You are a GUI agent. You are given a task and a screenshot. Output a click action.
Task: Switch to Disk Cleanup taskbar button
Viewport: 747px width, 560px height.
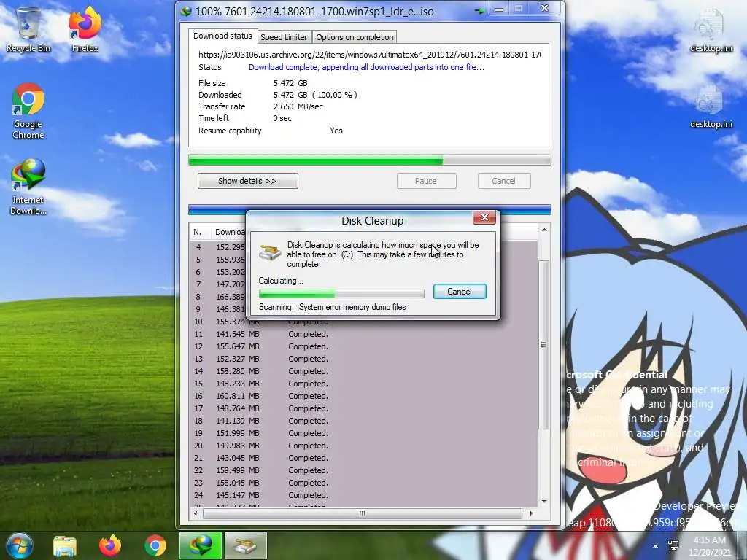245,545
